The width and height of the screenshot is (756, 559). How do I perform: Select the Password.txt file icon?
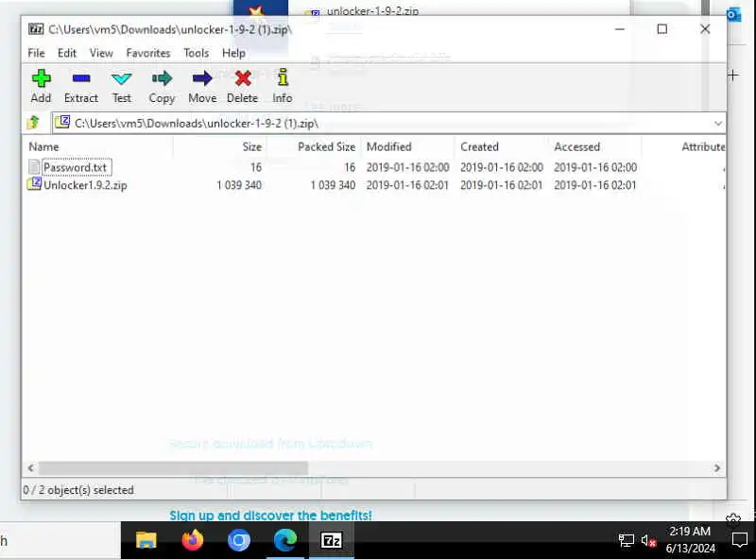point(34,167)
